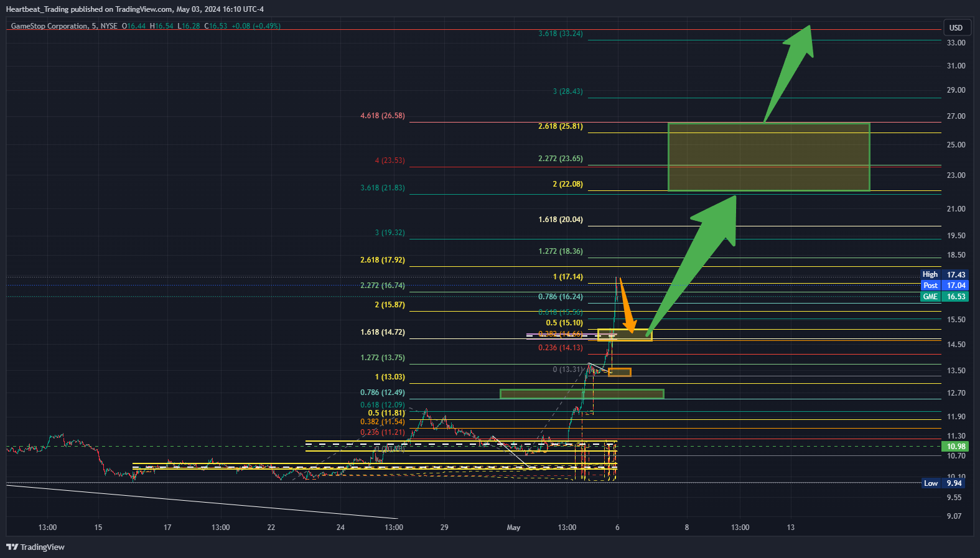Click the GME 16.53 price tag
The width and height of the screenshot is (980, 558).
945,297
